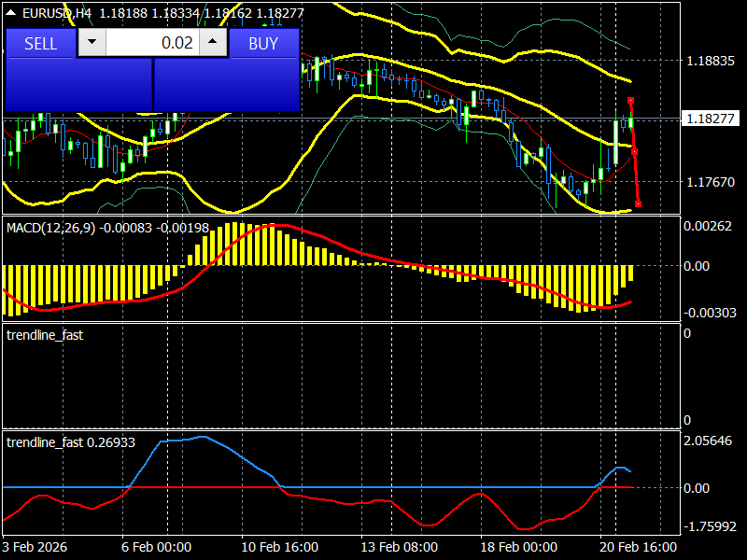
Task: Select red trendline bottom anchor point
Action: (x=639, y=203)
